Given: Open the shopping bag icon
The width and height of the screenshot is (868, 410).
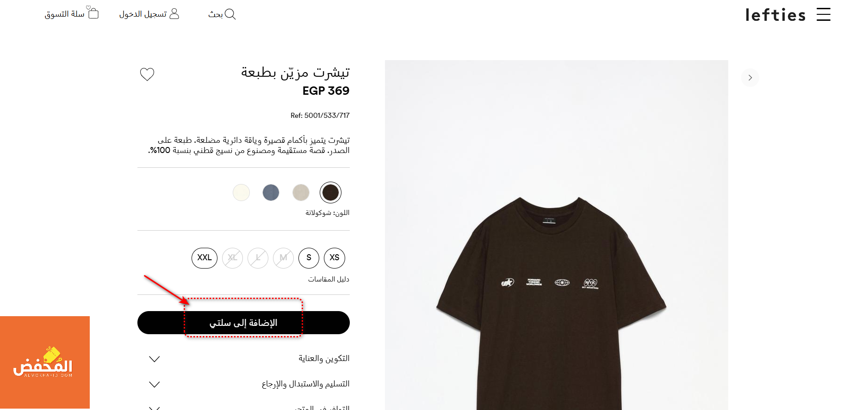Looking at the screenshot, I should point(93,12).
